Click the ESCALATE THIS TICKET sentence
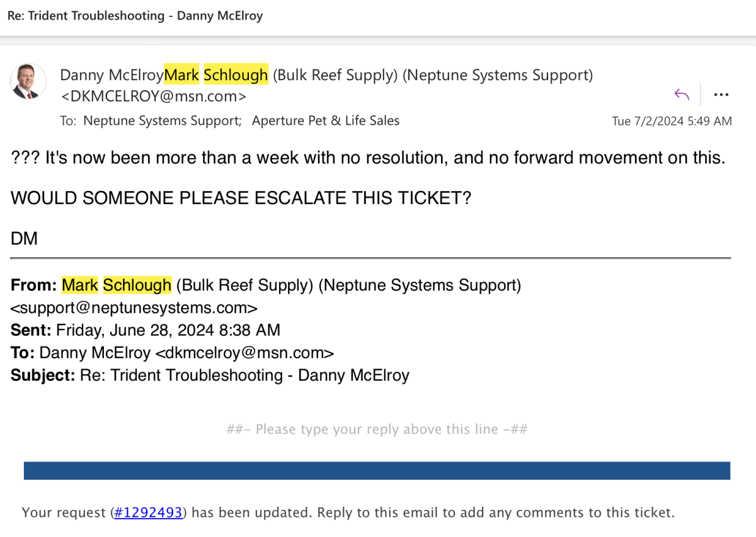756x537 pixels. [x=241, y=198]
